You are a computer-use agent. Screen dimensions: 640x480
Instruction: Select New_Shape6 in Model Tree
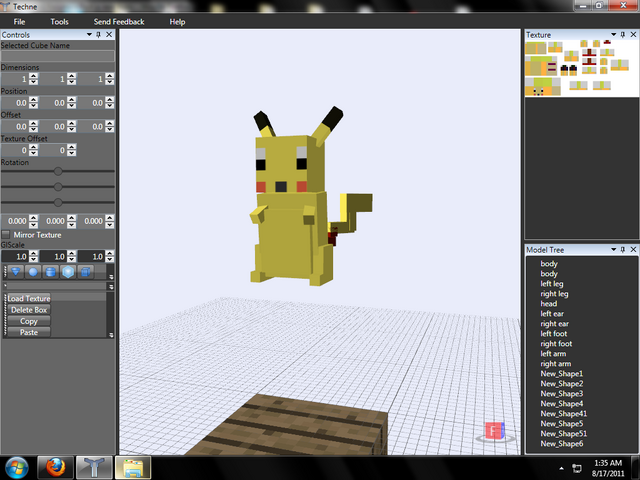click(562, 444)
